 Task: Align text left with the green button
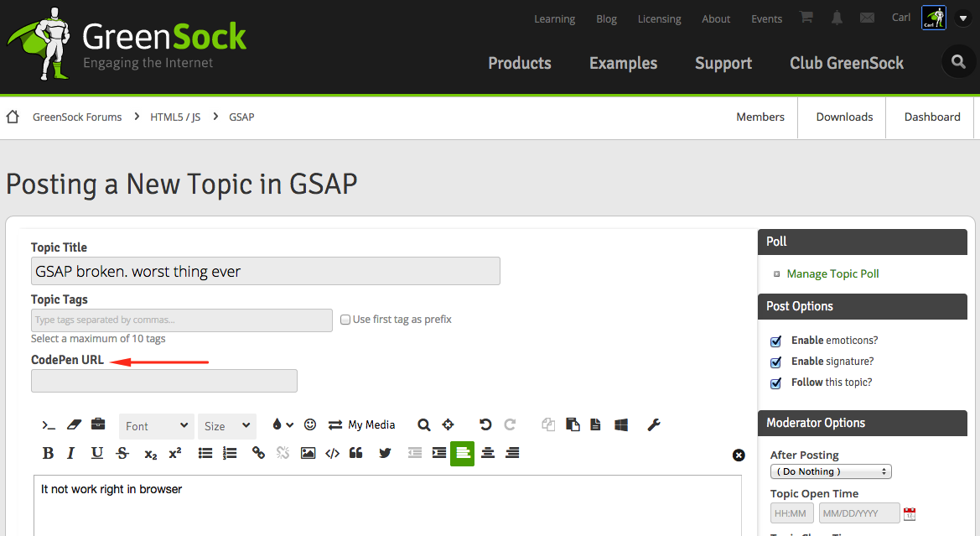463,454
